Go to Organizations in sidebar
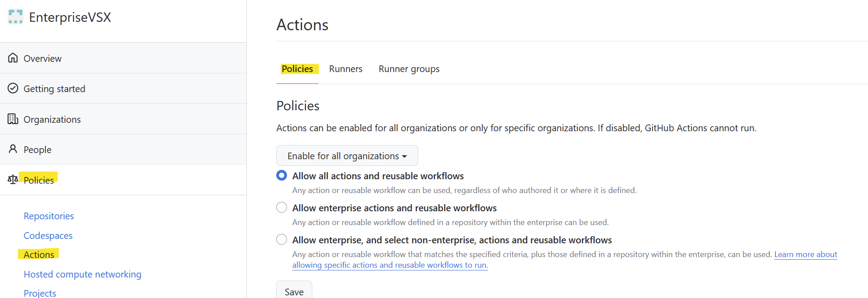The width and height of the screenshot is (868, 298). [123, 119]
